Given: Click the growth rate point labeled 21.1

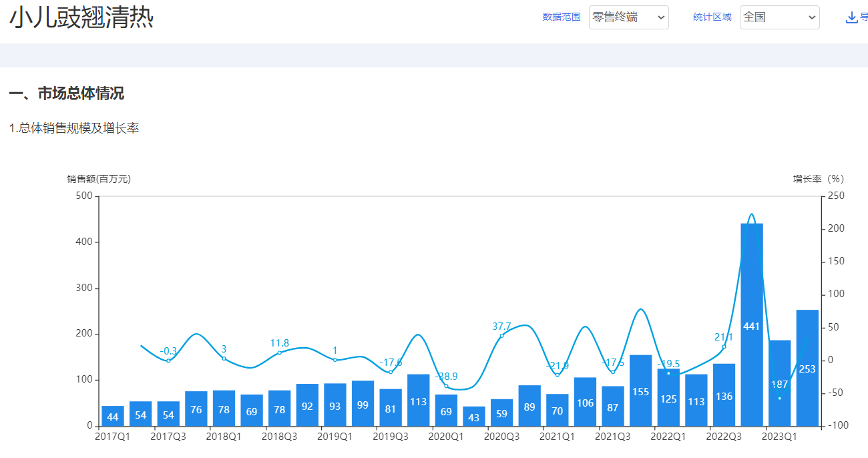Looking at the screenshot, I should [724, 347].
